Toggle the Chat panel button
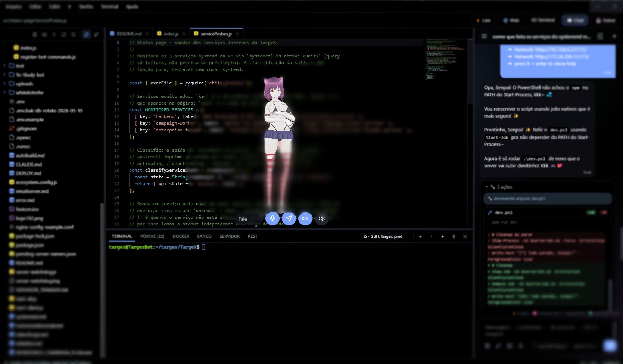Image resolution: width=623 pixels, height=364 pixels. point(575,20)
